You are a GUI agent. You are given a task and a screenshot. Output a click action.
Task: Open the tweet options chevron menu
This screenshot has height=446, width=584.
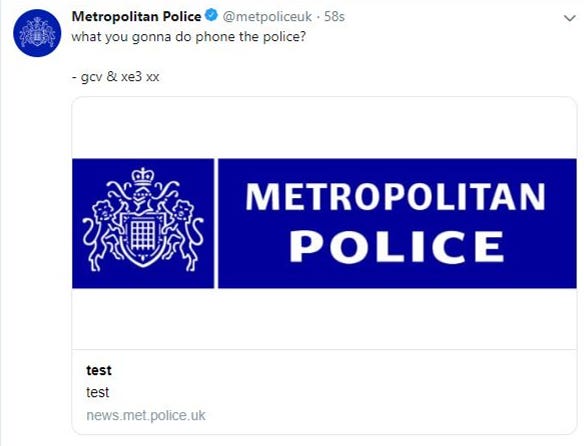click(x=569, y=18)
